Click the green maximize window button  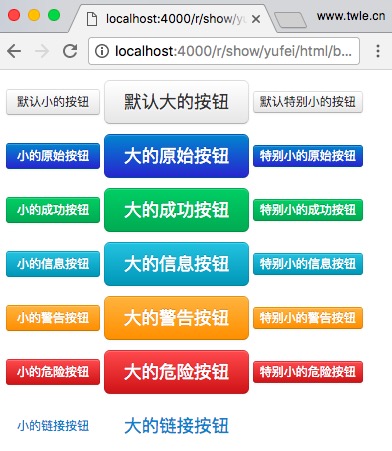click(x=54, y=15)
